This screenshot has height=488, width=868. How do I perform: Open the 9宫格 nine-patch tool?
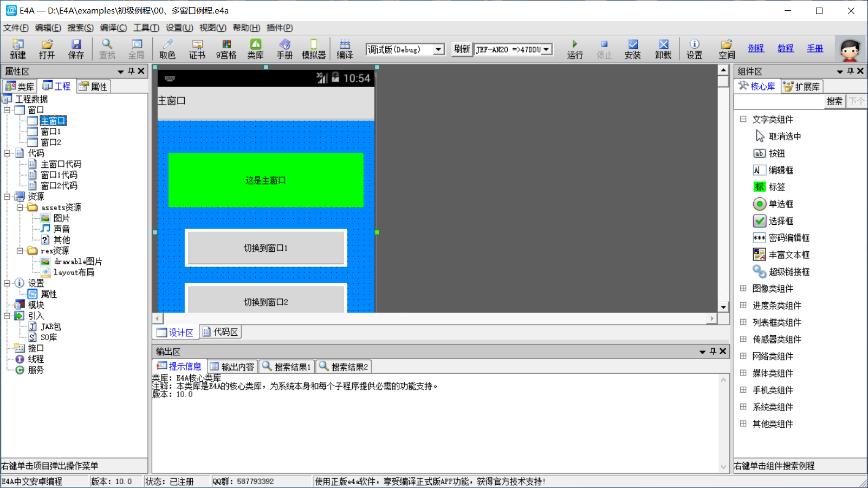coord(226,49)
